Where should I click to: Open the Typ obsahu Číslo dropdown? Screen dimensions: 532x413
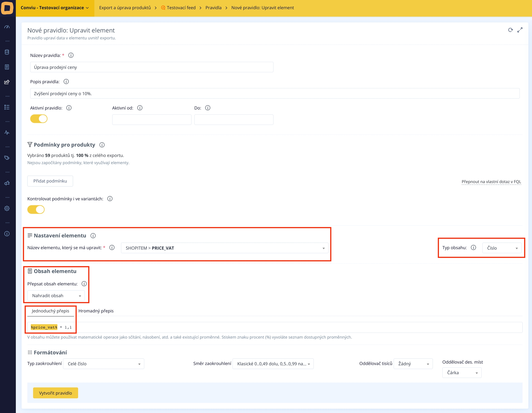tap(502, 248)
